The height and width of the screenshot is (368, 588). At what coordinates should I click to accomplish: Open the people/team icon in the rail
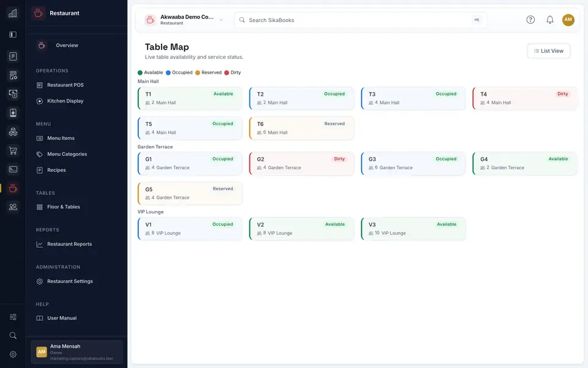(x=13, y=207)
